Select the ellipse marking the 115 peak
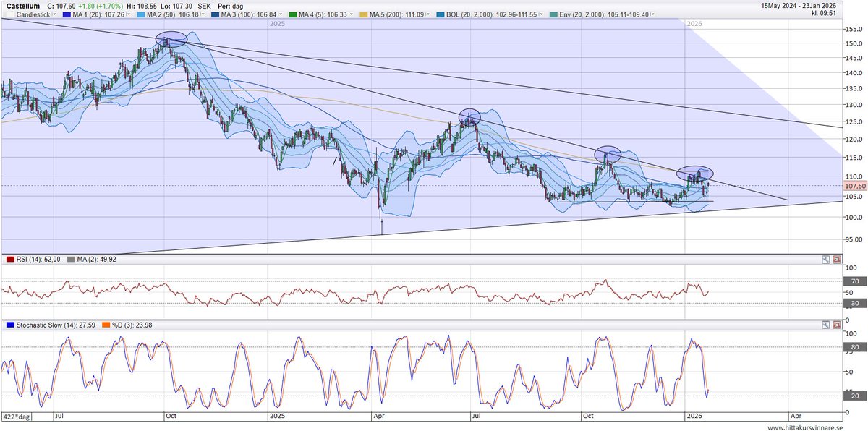 point(608,154)
